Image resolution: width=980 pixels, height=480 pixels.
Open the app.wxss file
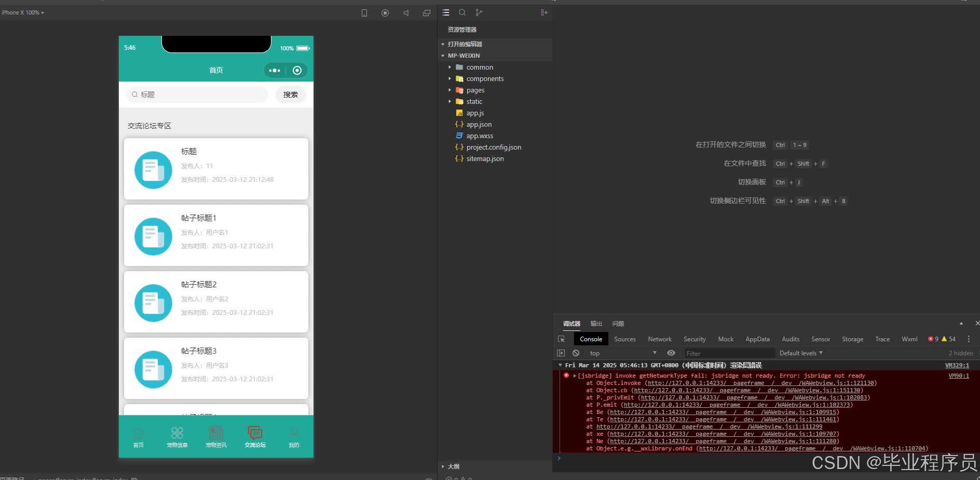pos(495,136)
